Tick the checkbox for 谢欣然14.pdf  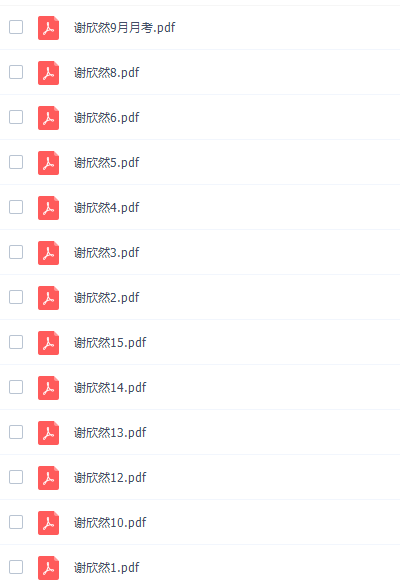click(x=16, y=387)
